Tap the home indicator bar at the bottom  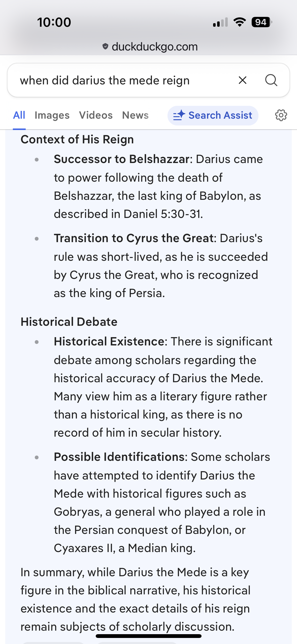(x=148, y=636)
